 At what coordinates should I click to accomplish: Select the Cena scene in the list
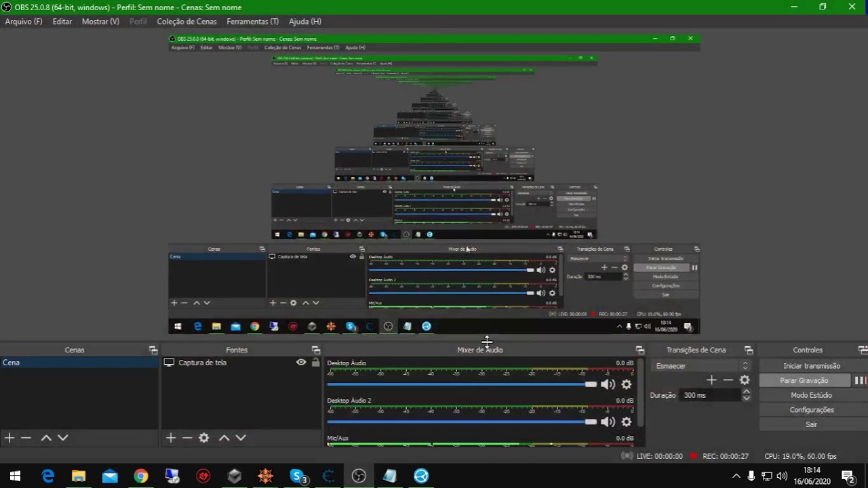point(79,363)
